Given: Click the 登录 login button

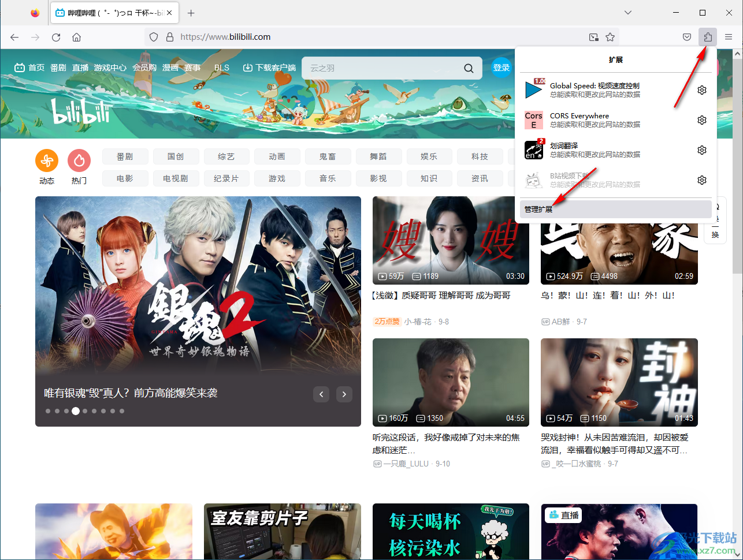Looking at the screenshot, I should click(x=501, y=68).
